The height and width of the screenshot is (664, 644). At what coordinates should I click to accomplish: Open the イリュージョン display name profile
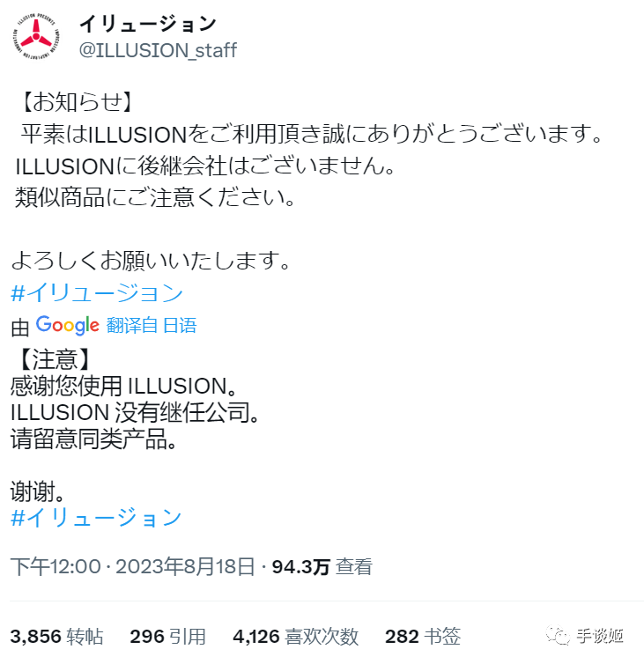tap(148, 24)
